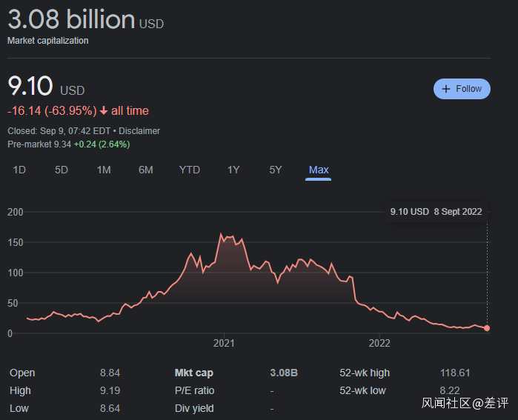This screenshot has width=518, height=420.
Task: Switch to the 6M chart range
Action: [x=146, y=170]
